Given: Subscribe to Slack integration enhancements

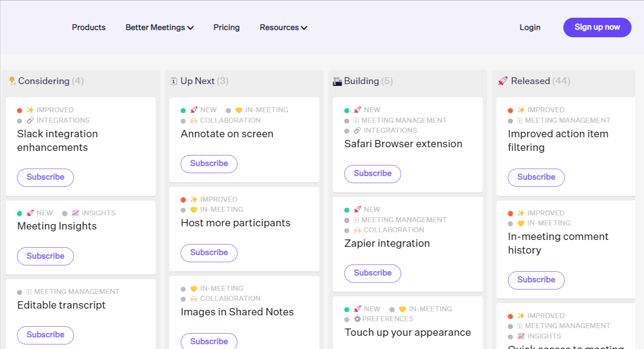Looking at the screenshot, I should (x=45, y=177).
